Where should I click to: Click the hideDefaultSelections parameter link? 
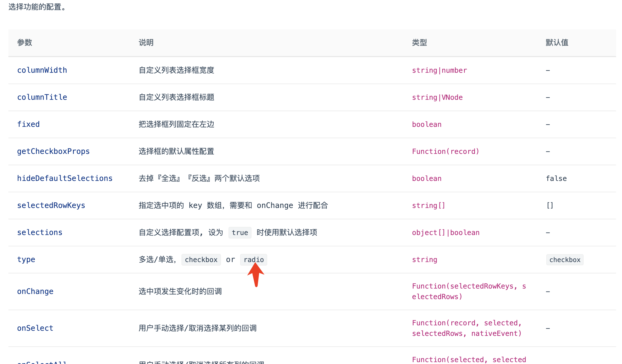65,178
